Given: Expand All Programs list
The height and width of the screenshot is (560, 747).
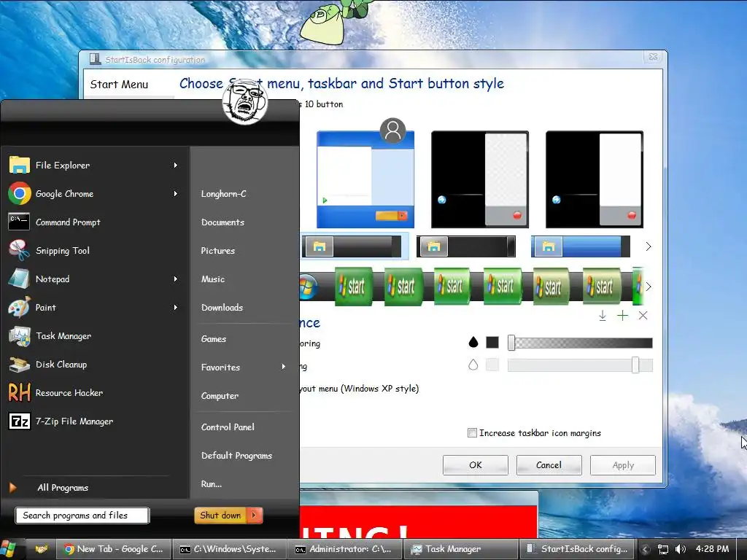Looking at the screenshot, I should (x=63, y=488).
